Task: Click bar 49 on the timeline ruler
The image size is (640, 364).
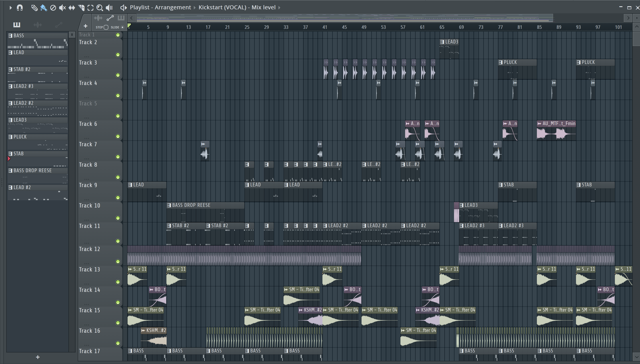Action: point(364,27)
